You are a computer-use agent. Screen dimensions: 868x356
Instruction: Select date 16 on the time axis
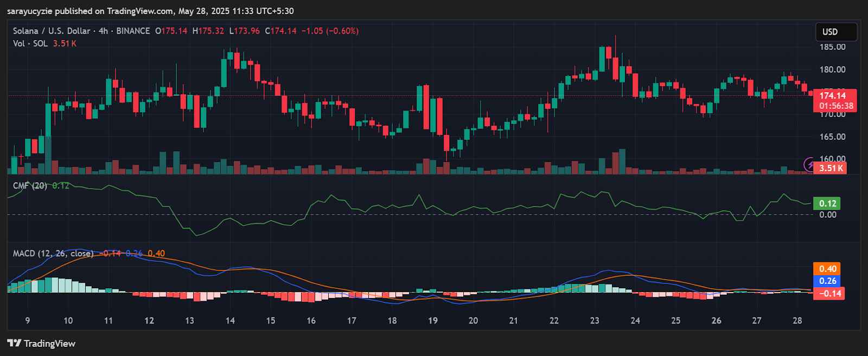point(311,320)
